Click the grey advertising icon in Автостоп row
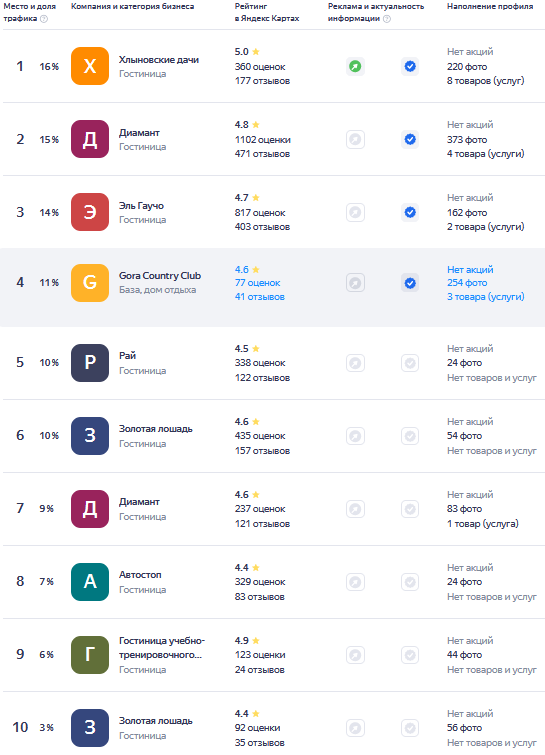Screen dimensions: 545x755 coord(355,582)
